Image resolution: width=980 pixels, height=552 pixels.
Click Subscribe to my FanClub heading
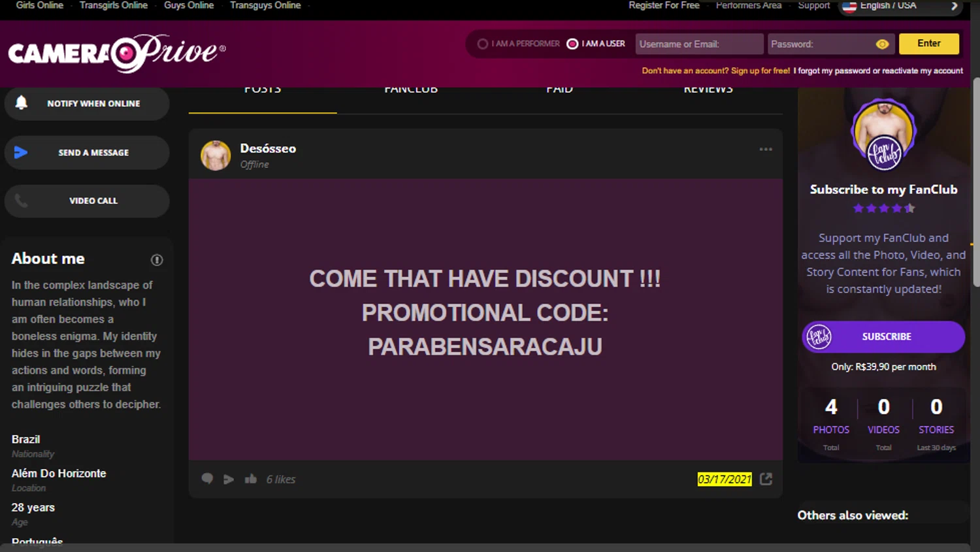884,189
